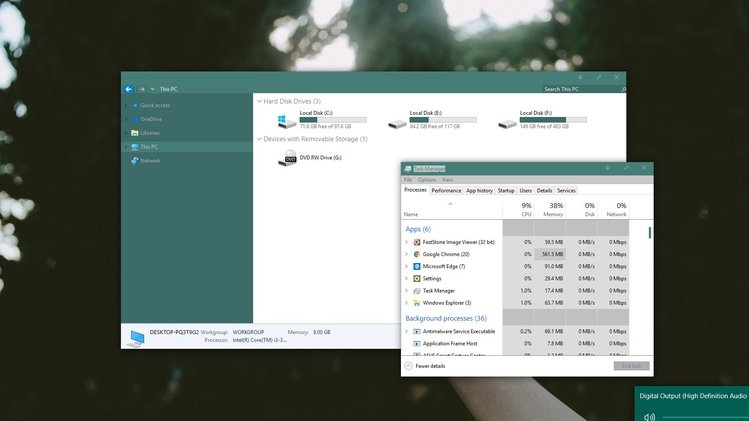Switch to the Users tab

(x=525, y=191)
